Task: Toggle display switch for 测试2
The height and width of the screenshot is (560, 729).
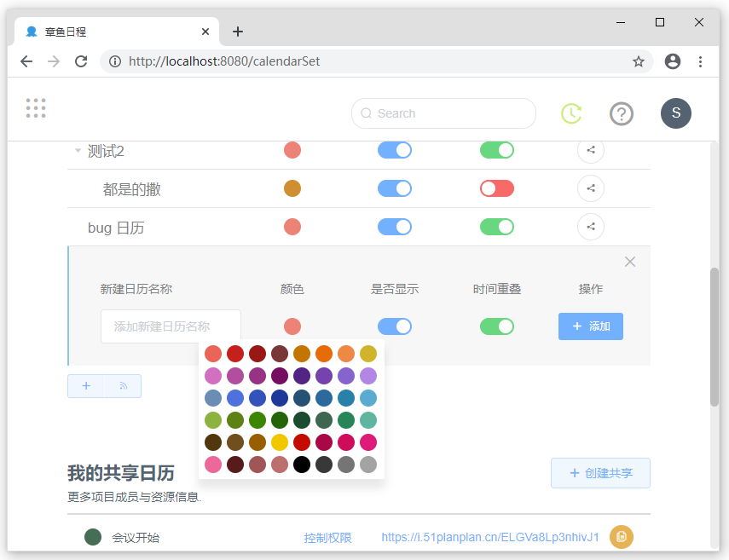Action: click(x=394, y=150)
